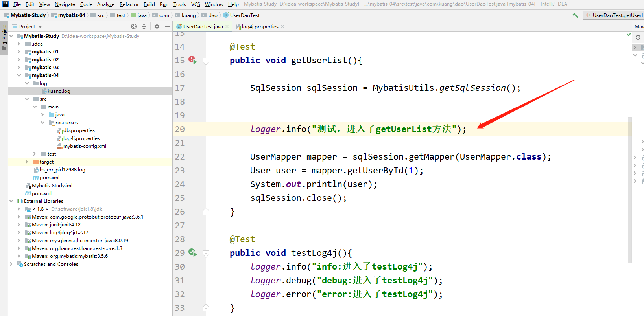This screenshot has height=316, width=644.
Task: Click collapse all icon in Project panel
Action: (x=144, y=26)
